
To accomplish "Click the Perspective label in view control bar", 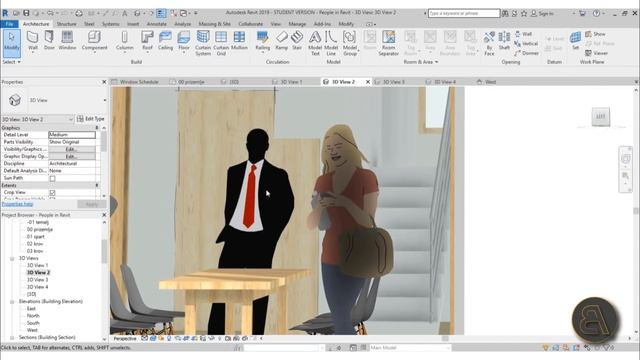I will pyautogui.click(x=125, y=338).
